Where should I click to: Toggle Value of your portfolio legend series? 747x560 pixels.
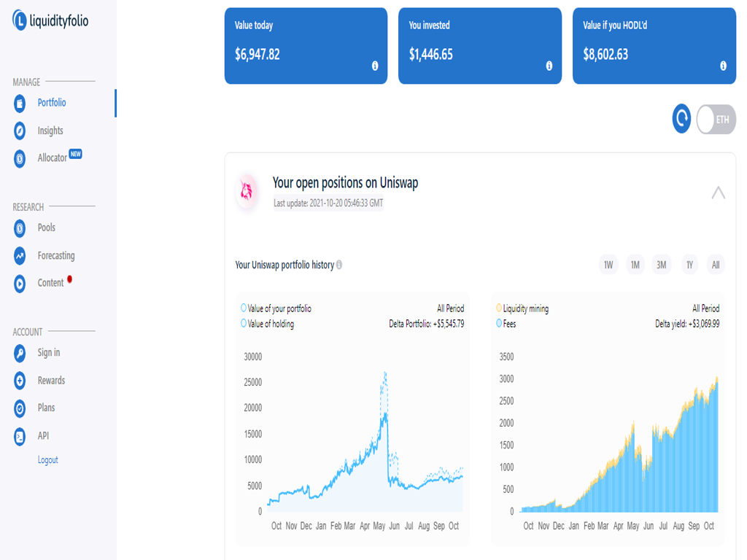click(244, 308)
